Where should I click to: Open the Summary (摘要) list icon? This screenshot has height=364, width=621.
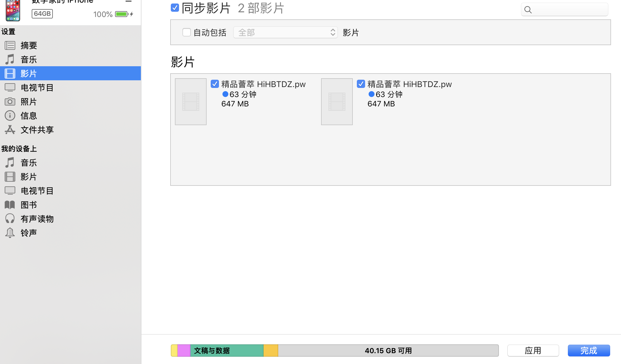click(10, 45)
